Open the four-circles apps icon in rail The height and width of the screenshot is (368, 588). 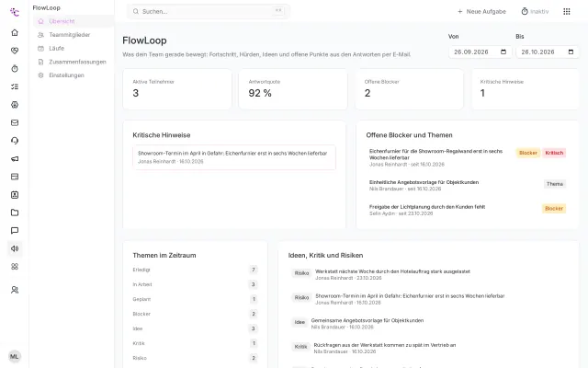(x=15, y=267)
